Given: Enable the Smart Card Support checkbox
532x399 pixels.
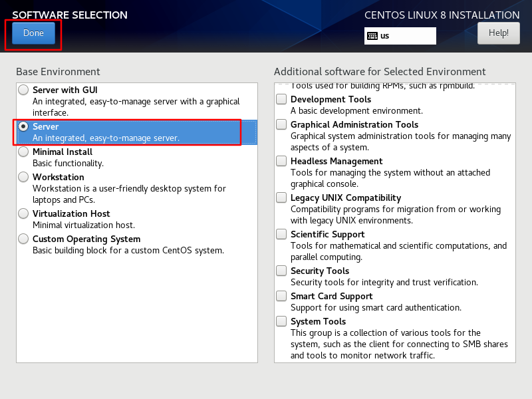Looking at the screenshot, I should pos(281,296).
